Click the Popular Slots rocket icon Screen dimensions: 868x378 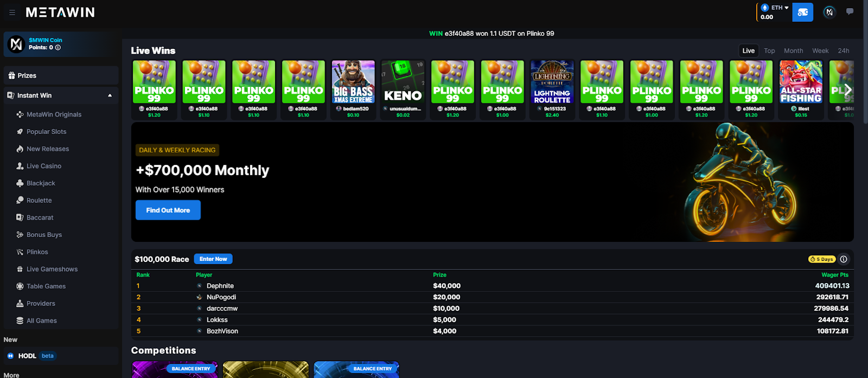click(20, 132)
